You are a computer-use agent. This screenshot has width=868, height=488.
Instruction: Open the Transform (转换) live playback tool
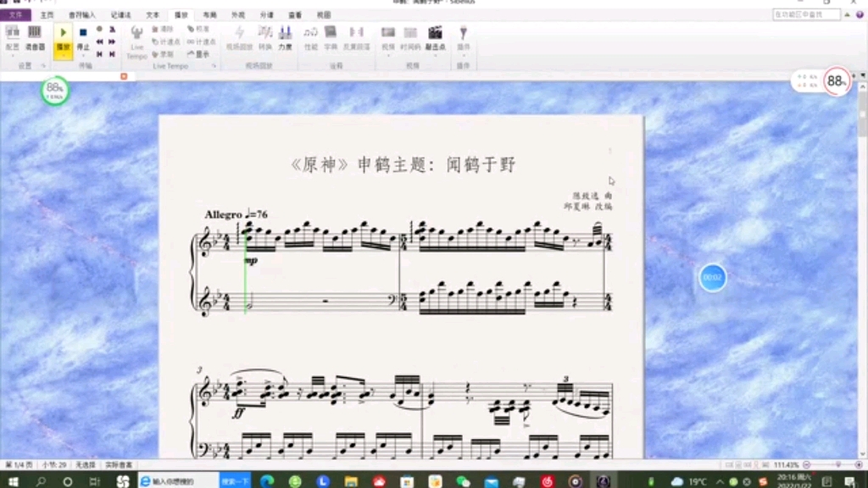tap(265, 37)
